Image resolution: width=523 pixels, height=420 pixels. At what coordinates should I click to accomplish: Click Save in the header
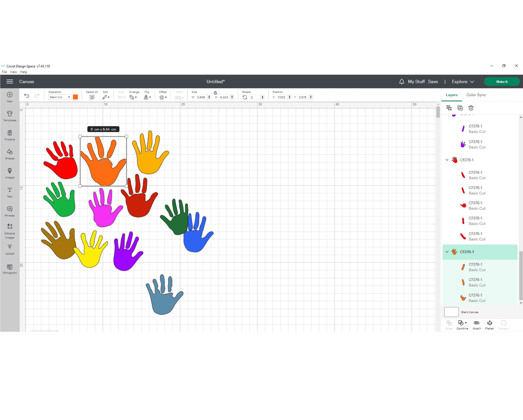[x=433, y=82]
